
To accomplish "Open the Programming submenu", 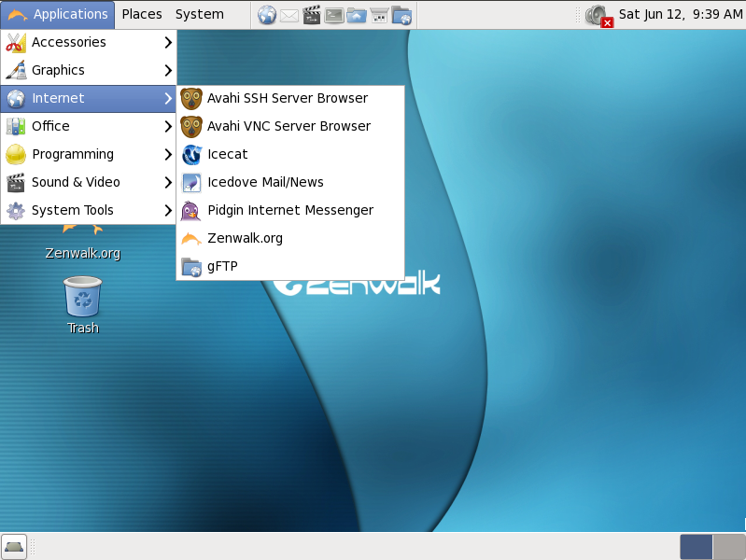I will pyautogui.click(x=89, y=155).
